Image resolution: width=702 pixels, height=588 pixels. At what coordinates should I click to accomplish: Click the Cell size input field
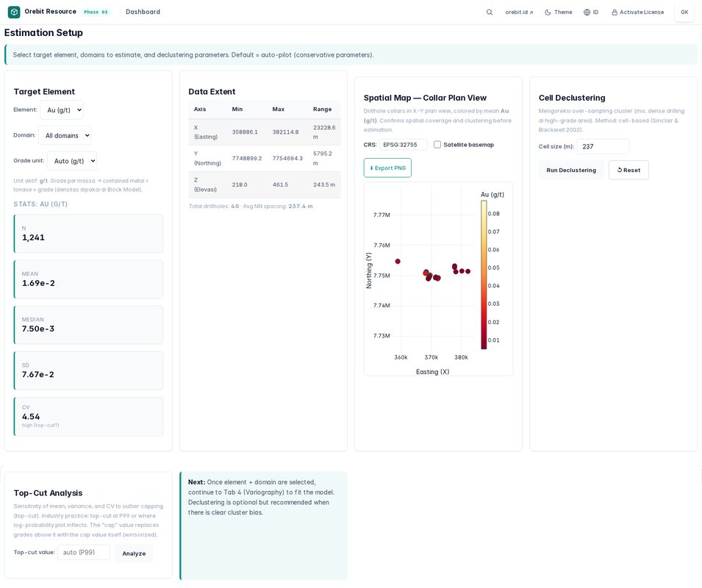pos(603,146)
